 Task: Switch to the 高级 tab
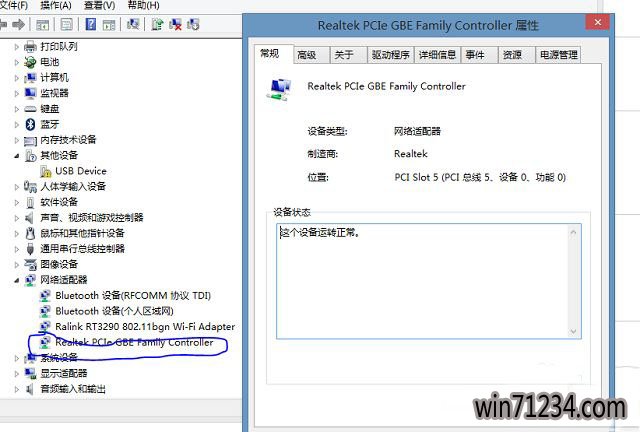311,55
